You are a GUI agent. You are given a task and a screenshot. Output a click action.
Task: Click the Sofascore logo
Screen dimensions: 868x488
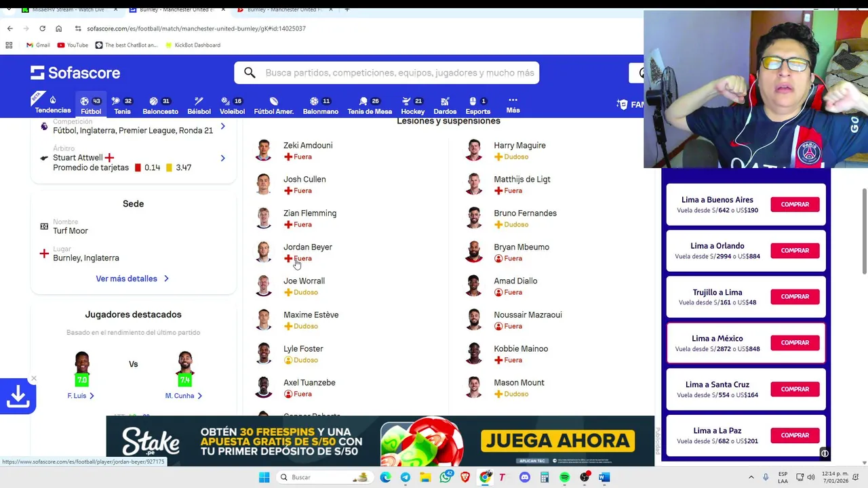coord(75,73)
